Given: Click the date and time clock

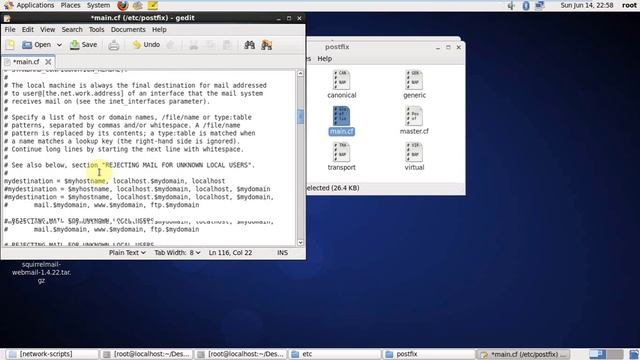Looking at the screenshot, I should pyautogui.click(x=587, y=5).
